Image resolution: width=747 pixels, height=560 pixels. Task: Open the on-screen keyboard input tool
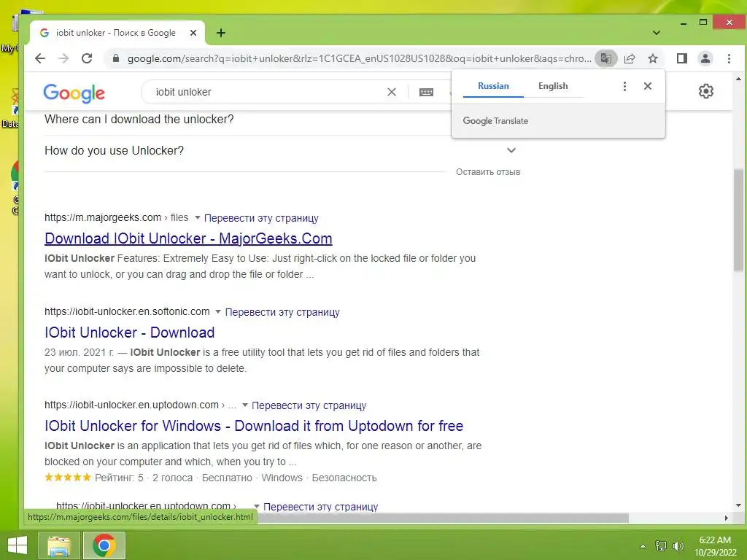click(426, 92)
